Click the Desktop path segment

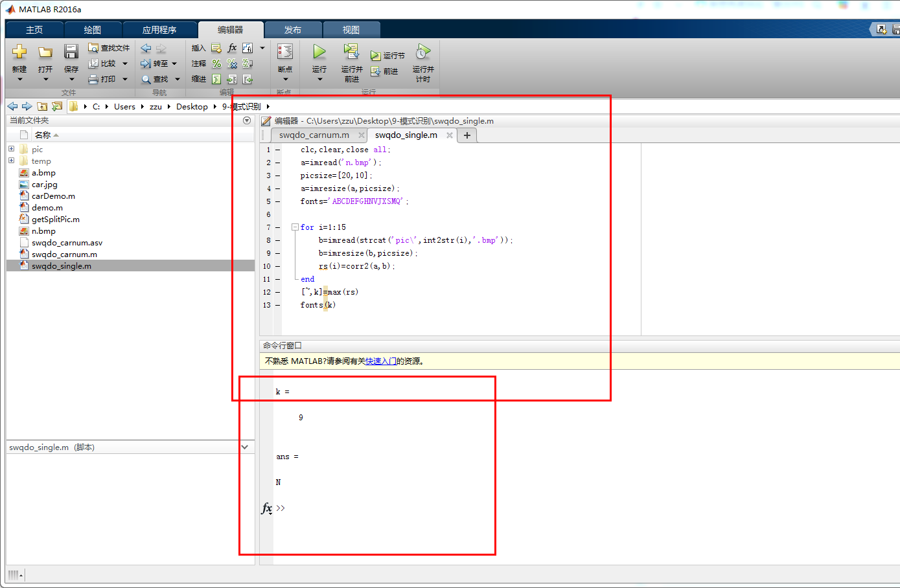coord(192,106)
